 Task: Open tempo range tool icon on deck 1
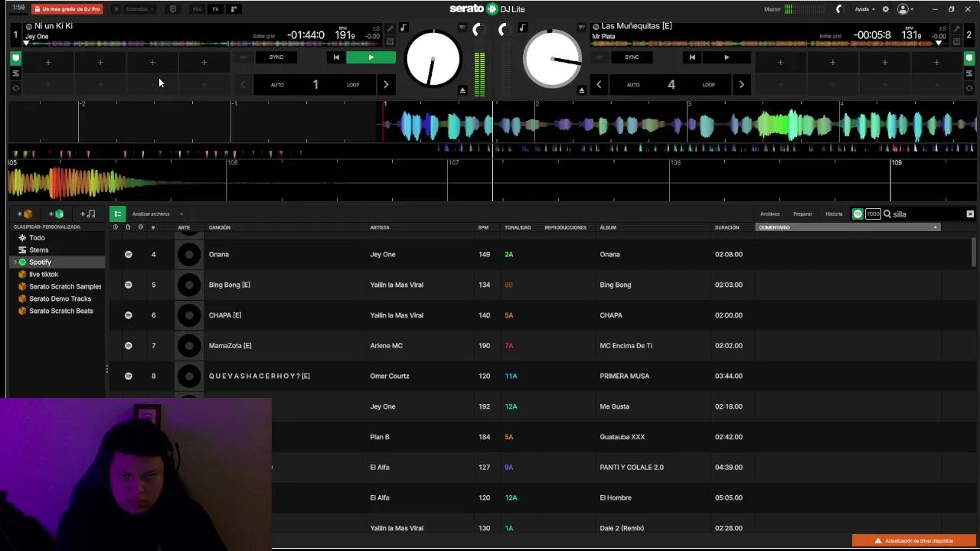pos(390,29)
